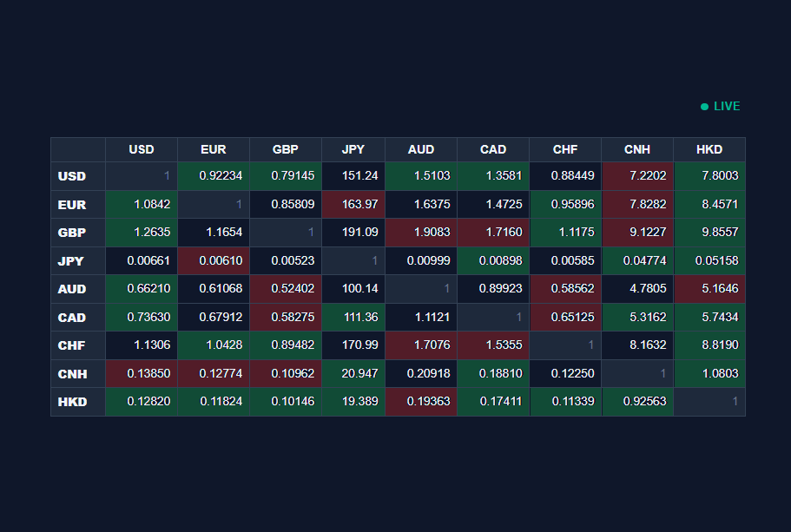Click the JPY/AUD rate 0.00999
791x532 pixels.
(x=421, y=260)
